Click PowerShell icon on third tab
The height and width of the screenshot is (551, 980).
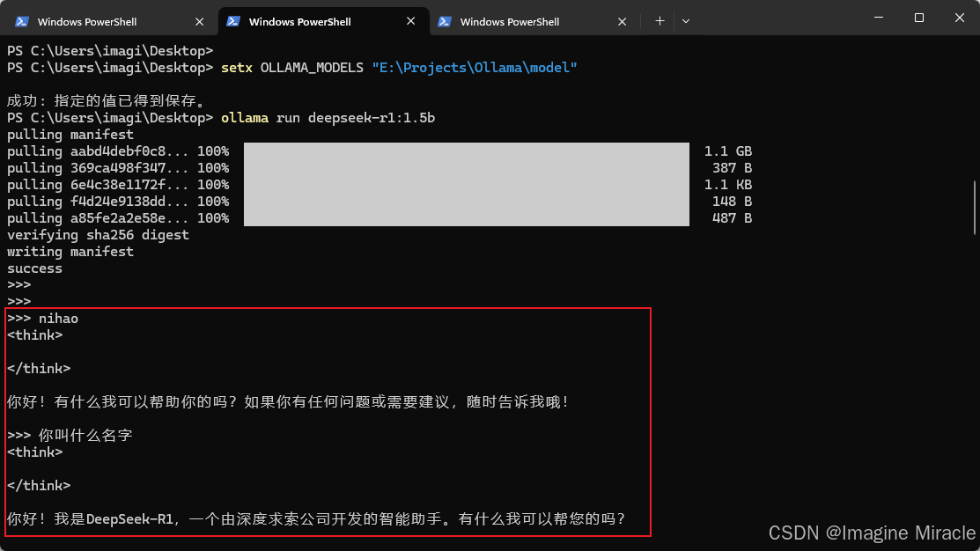[445, 21]
